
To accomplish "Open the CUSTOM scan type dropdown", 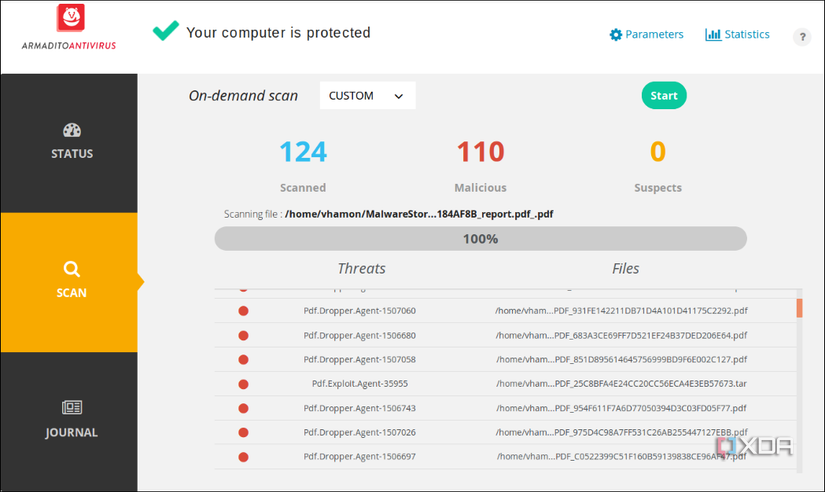I will pyautogui.click(x=367, y=96).
